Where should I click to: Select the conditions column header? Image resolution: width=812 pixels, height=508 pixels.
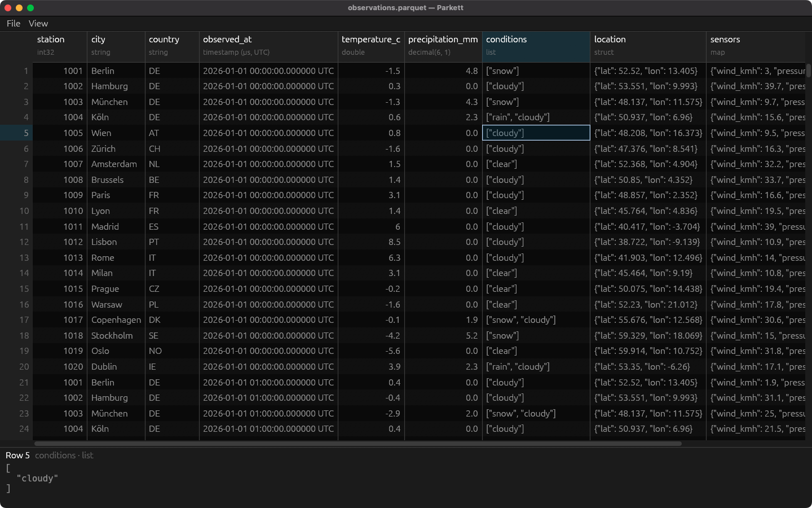pyautogui.click(x=536, y=46)
